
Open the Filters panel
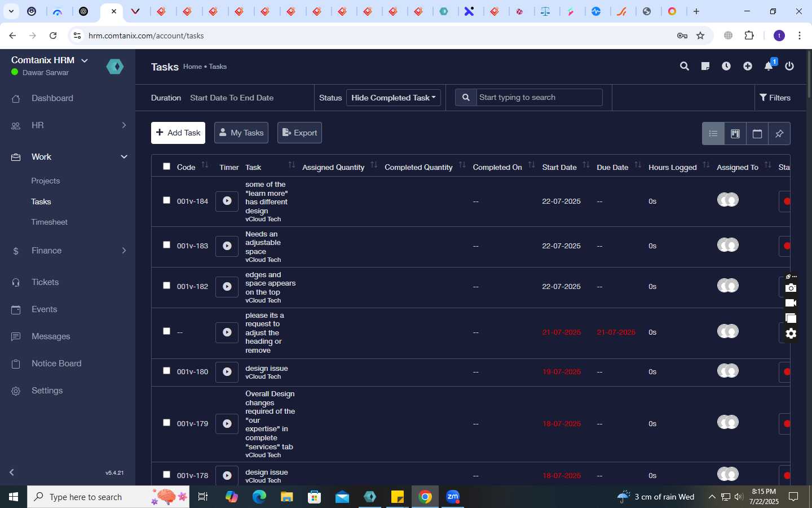tap(775, 98)
